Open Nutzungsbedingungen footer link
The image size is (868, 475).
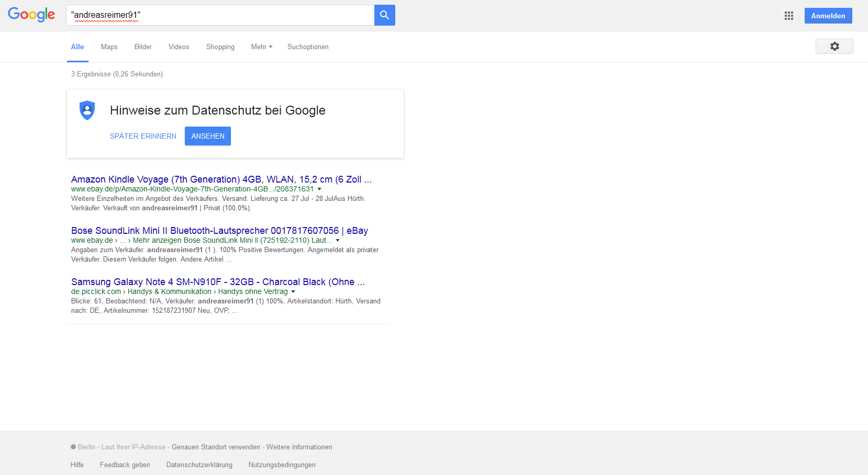(282, 465)
